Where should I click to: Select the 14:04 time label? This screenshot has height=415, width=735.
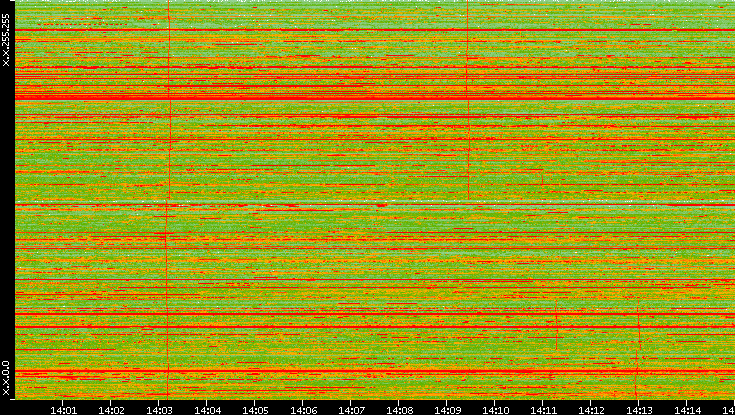click(207, 410)
